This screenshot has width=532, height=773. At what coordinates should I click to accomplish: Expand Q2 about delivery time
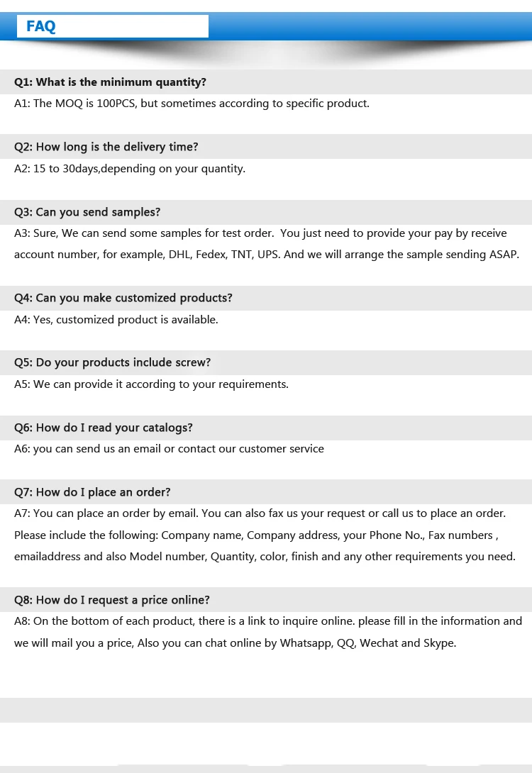(x=106, y=147)
